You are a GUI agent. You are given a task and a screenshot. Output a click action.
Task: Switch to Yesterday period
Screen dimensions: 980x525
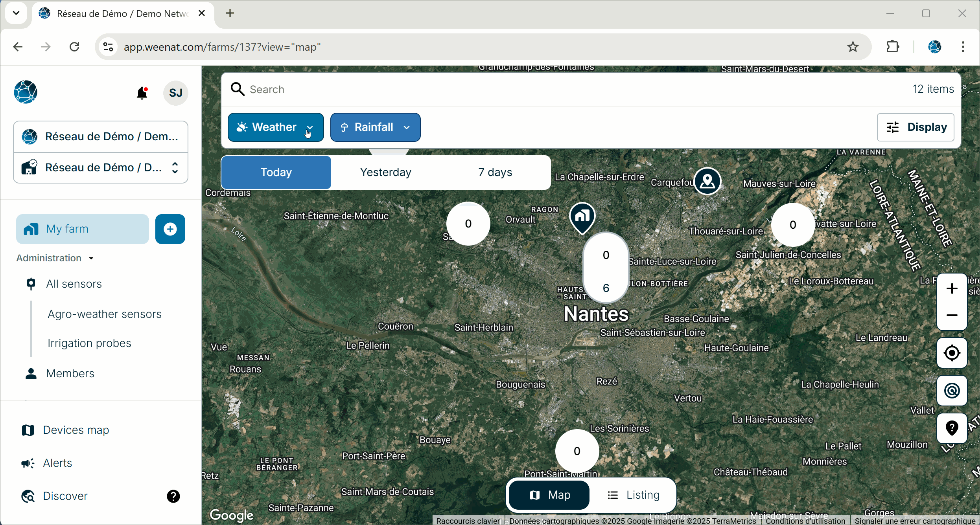pyautogui.click(x=385, y=173)
